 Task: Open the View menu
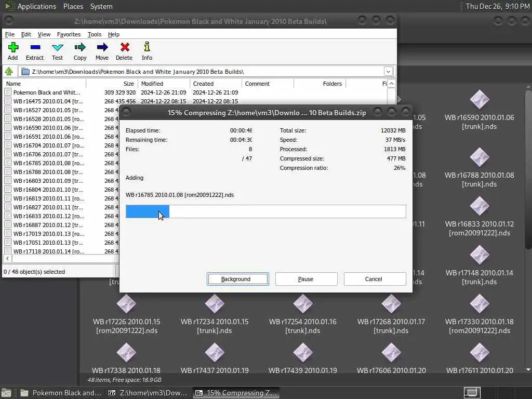pyautogui.click(x=44, y=34)
